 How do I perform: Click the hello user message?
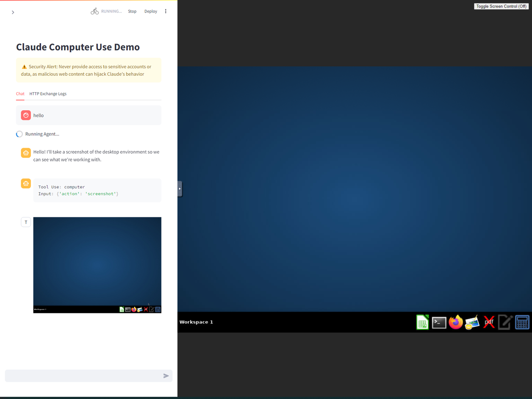click(x=39, y=115)
